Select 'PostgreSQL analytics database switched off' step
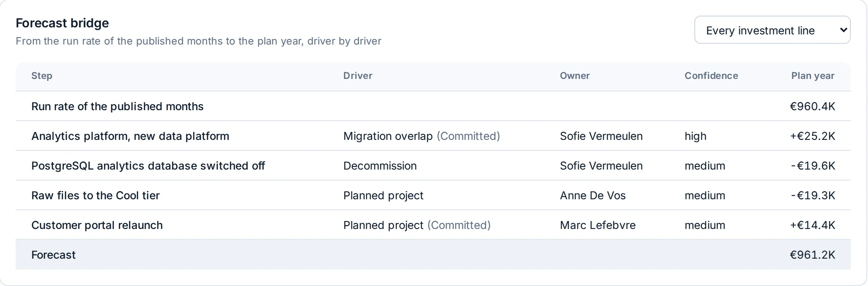868x286 pixels. [x=148, y=166]
